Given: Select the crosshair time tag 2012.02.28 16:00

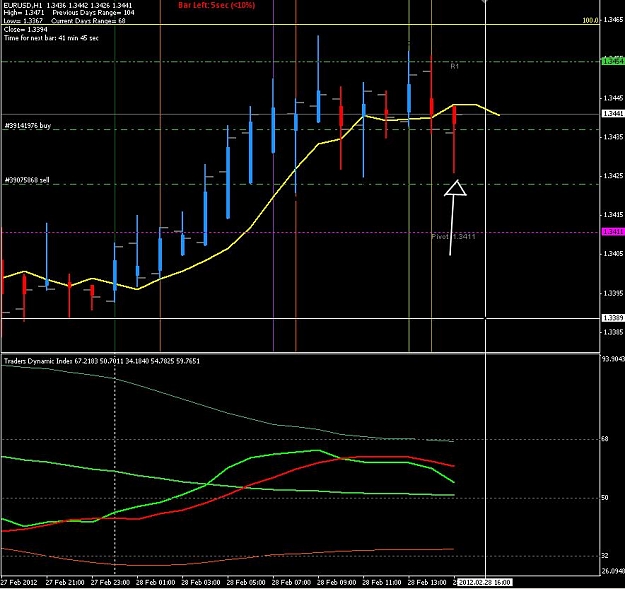Looking at the screenshot, I should pos(484,583).
